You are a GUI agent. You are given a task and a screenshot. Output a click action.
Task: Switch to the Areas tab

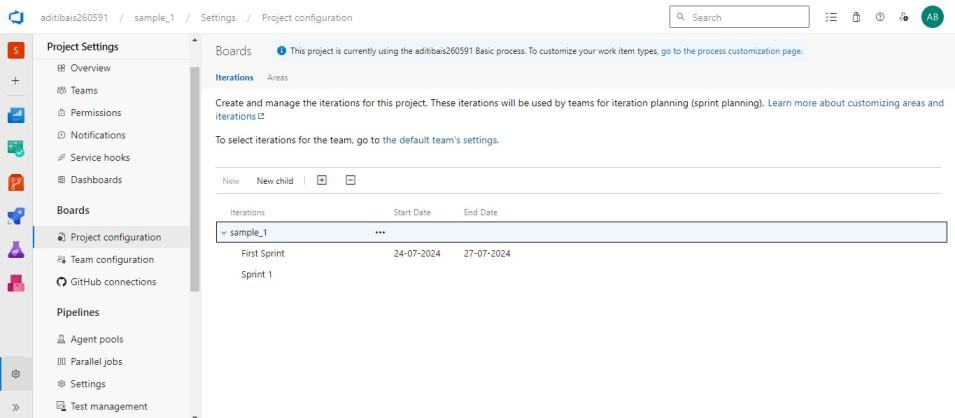[277, 77]
